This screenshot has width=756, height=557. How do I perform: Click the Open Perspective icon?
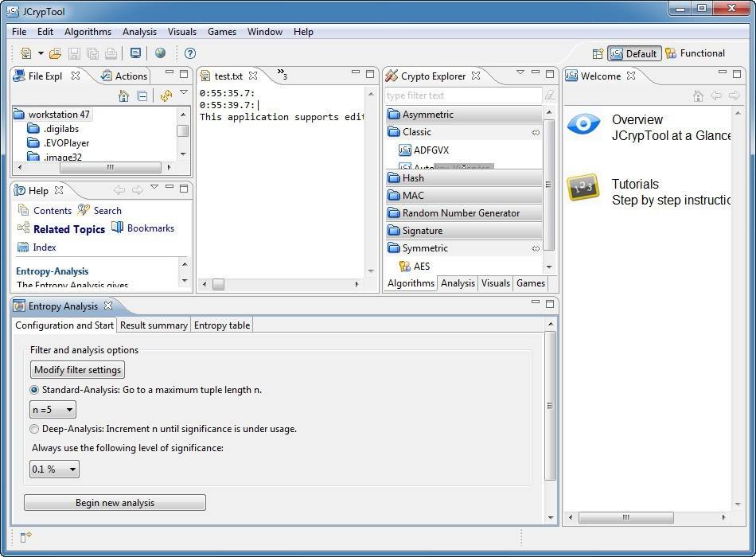[598, 53]
